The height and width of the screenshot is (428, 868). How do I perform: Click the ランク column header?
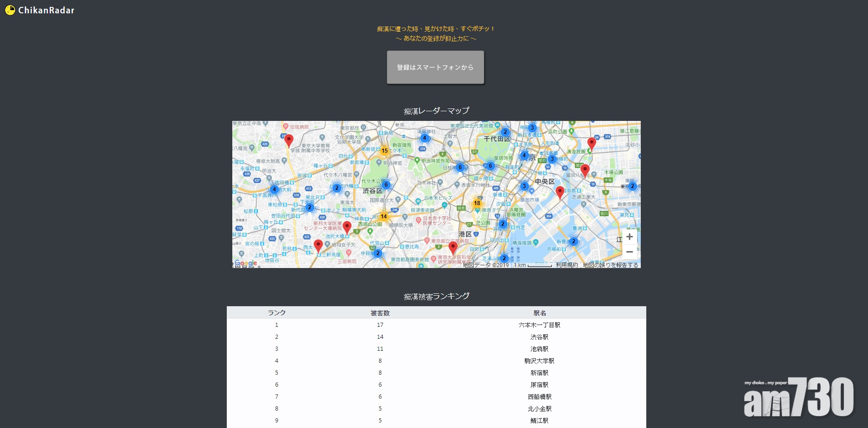pos(276,313)
